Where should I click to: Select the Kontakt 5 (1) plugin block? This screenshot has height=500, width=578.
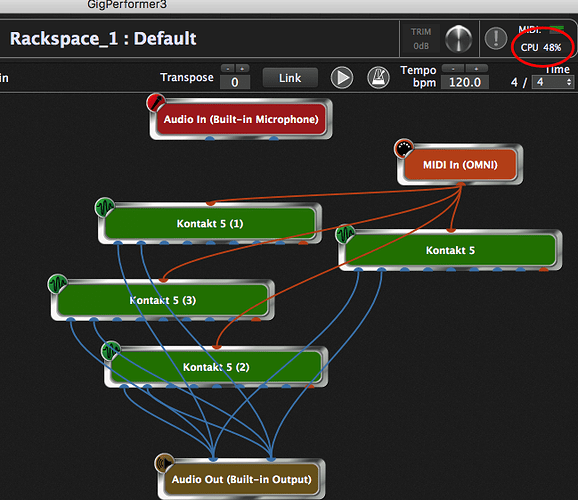210,223
